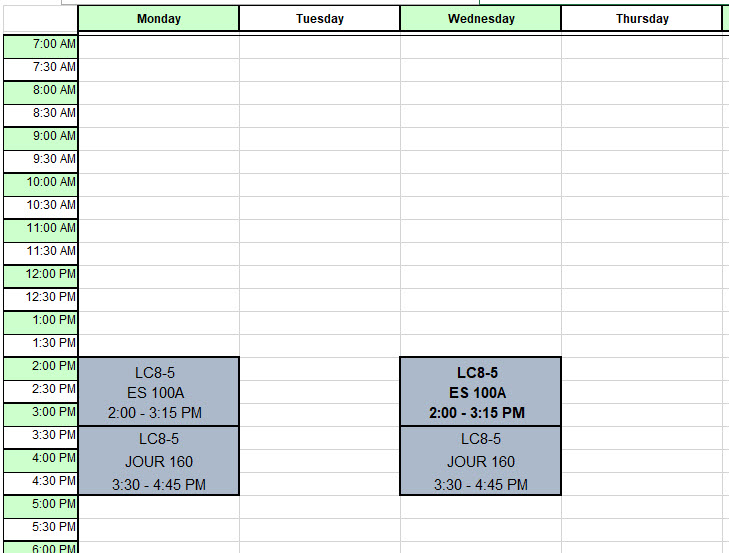Image resolution: width=729 pixels, height=553 pixels.
Task: Select empty Tuesday cell at 2:00 PM
Action: 319,369
